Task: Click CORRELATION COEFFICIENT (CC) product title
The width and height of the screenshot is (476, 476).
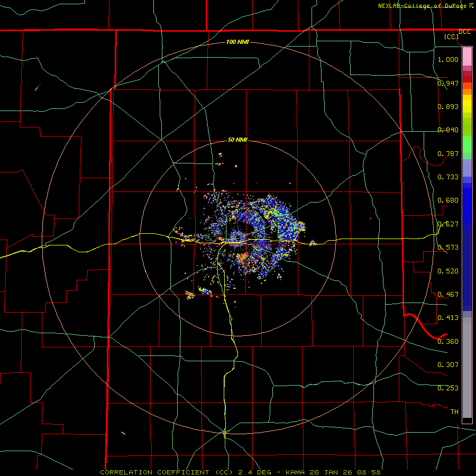Action: point(167,472)
